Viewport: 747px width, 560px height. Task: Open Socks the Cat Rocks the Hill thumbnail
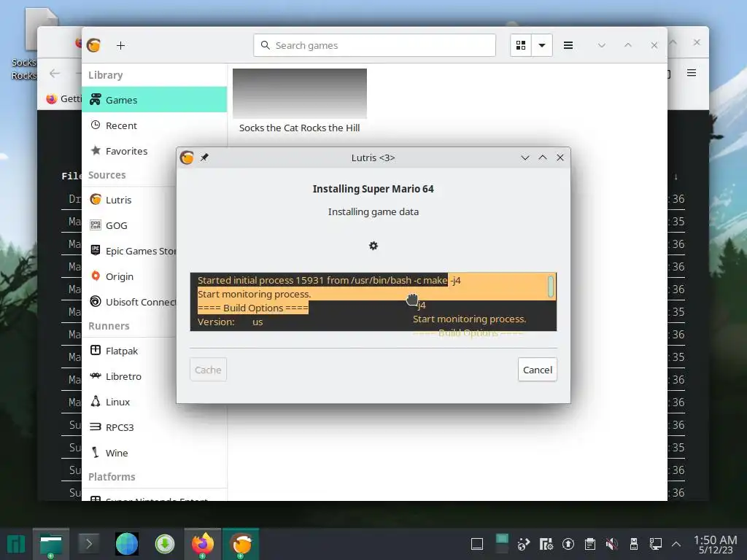coord(300,93)
